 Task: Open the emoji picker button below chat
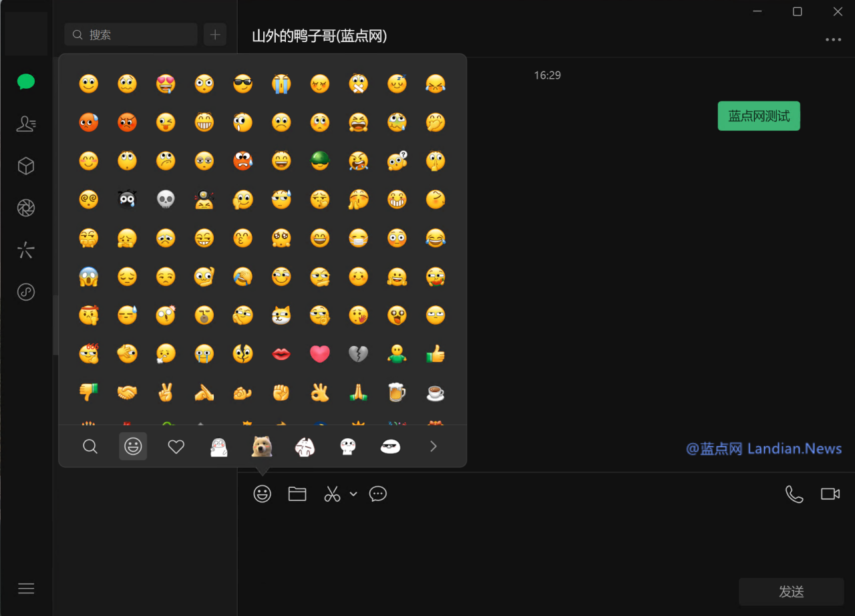click(263, 494)
